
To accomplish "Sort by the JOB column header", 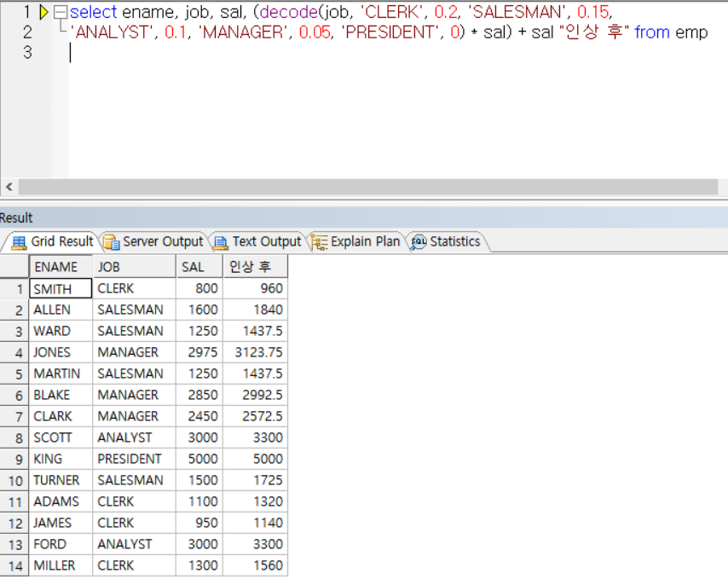I will click(134, 267).
